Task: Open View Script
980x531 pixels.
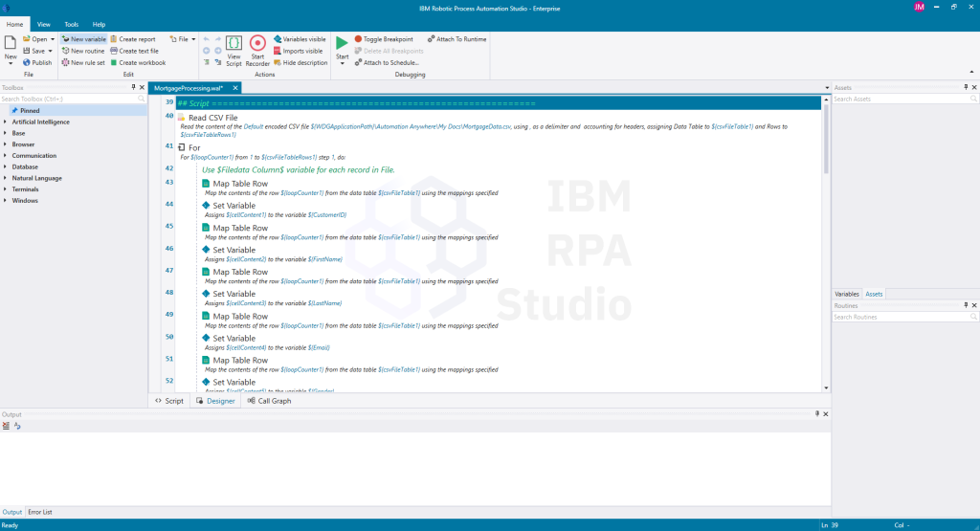Action: 234,51
